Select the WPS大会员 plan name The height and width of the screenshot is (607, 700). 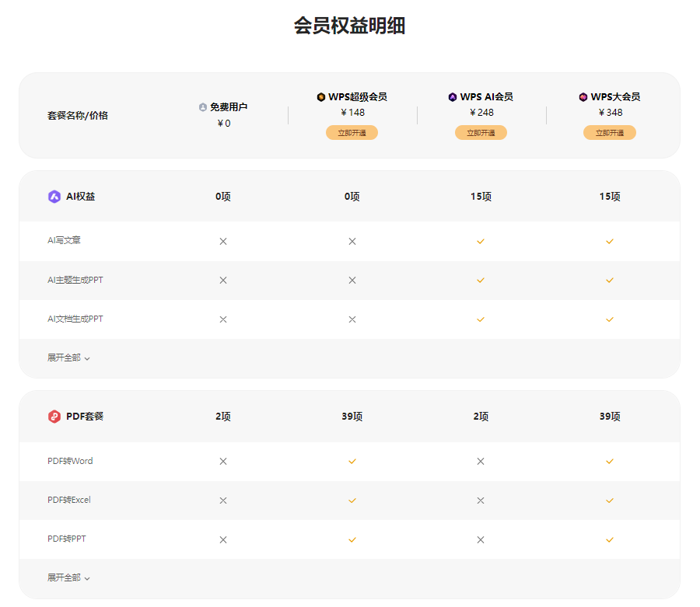(616, 97)
